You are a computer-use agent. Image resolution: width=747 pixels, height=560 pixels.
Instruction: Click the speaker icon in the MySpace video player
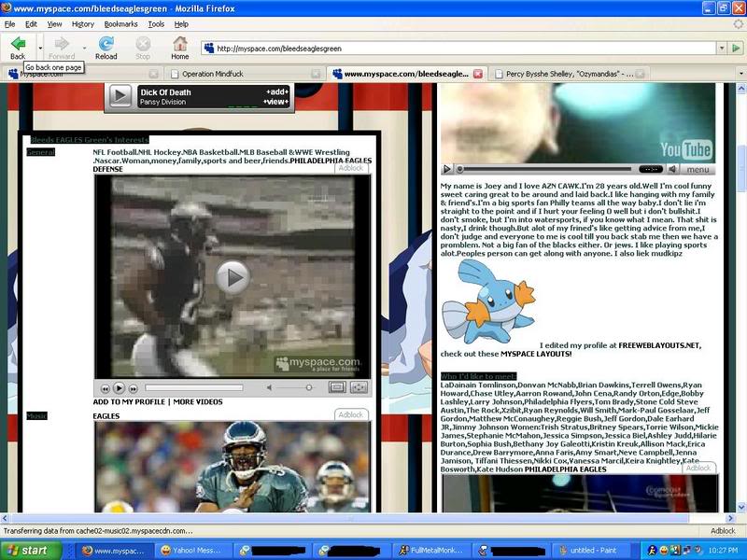[x=270, y=388]
